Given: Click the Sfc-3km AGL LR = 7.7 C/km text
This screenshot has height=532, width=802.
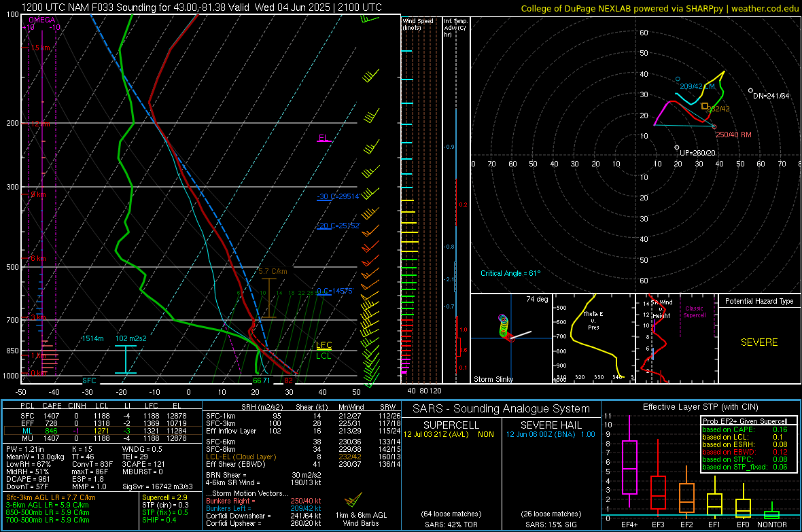Looking at the screenshot, I should coord(51,497).
